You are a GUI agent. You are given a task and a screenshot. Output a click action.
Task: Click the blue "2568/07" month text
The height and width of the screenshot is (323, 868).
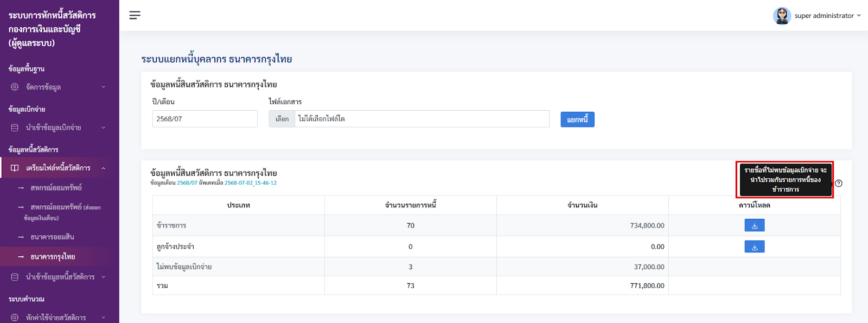(x=187, y=183)
